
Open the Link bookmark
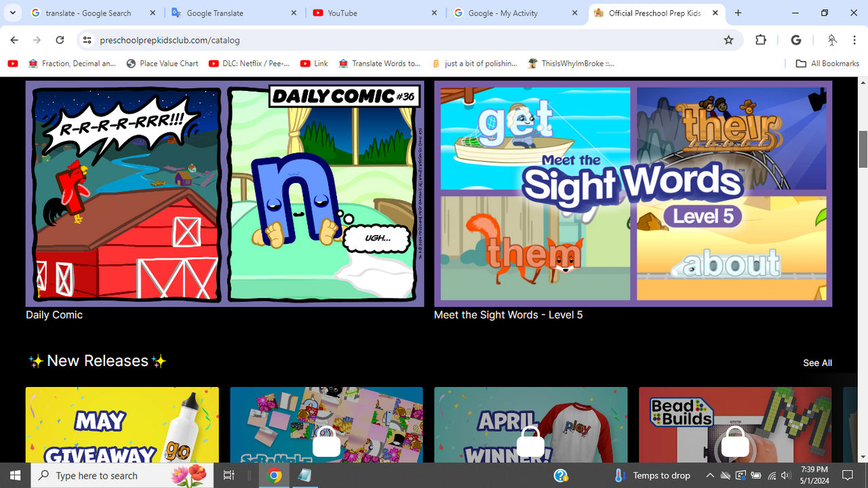coord(314,63)
